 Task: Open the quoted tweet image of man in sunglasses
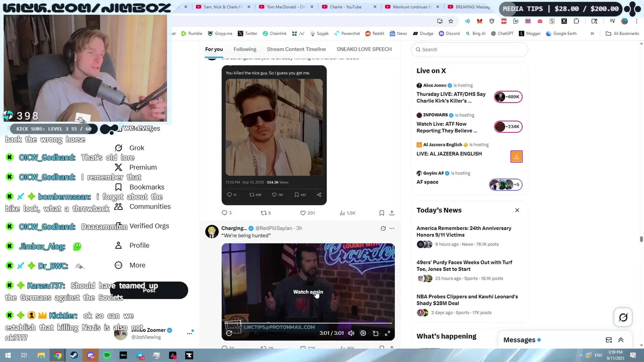point(274,127)
